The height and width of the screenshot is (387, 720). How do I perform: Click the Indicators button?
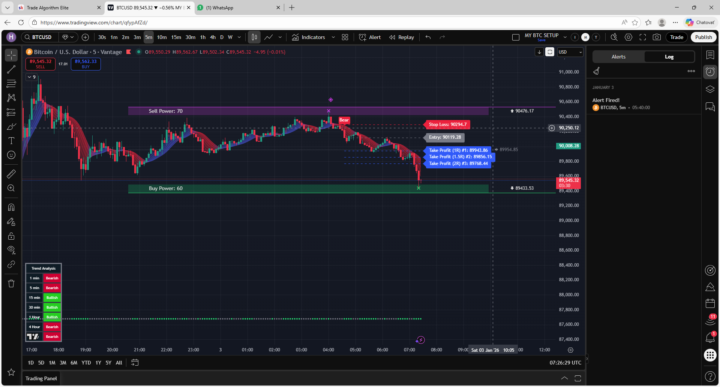[309, 37]
